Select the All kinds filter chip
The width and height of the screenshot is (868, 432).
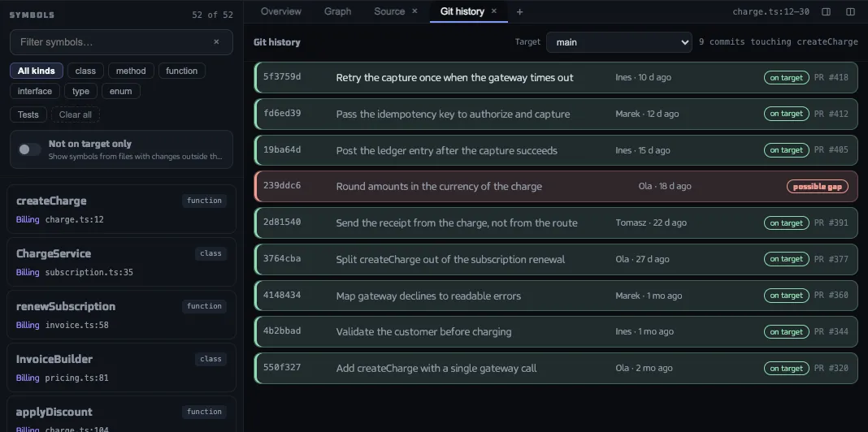click(37, 71)
